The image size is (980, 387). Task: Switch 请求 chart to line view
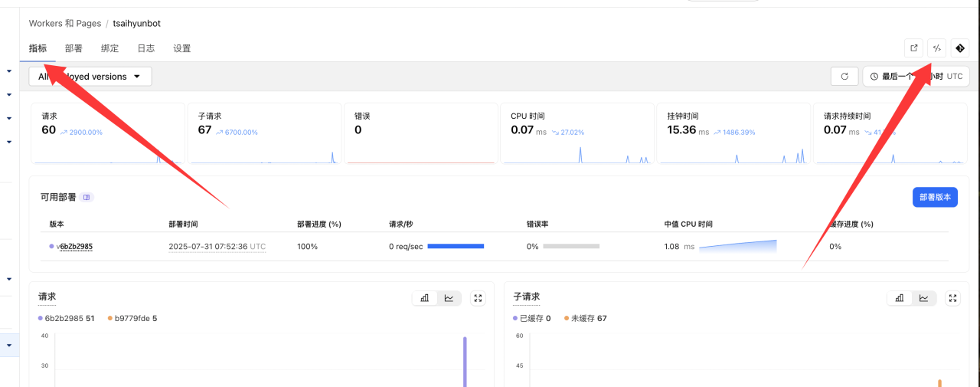[x=449, y=298]
